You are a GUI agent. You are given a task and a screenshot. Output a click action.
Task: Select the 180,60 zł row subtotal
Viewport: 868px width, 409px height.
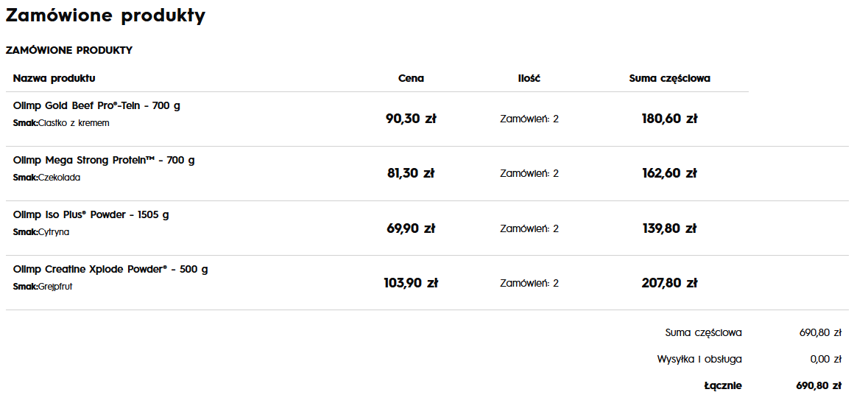click(669, 119)
